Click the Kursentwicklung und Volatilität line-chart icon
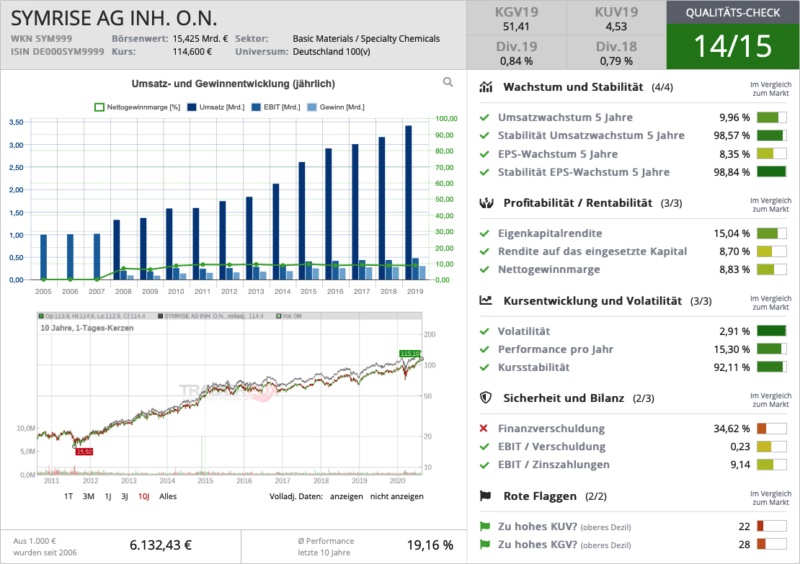This screenshot has width=800, height=564. 486,301
